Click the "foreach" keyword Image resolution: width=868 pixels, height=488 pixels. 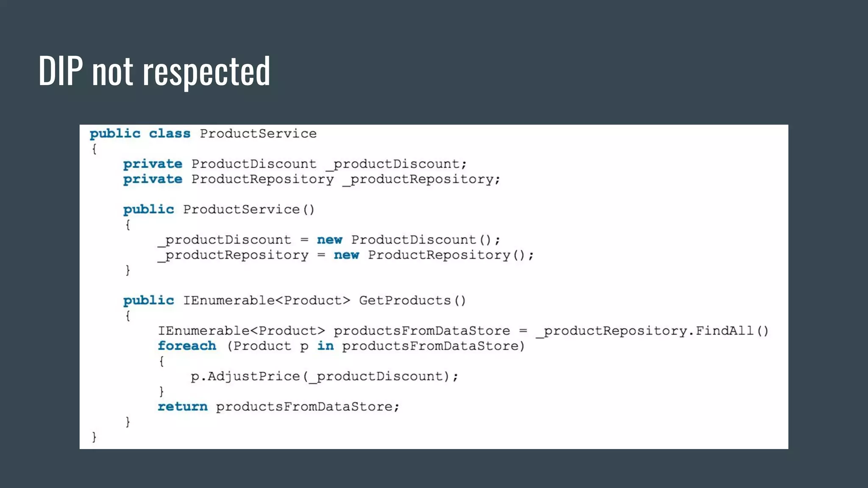(x=187, y=346)
